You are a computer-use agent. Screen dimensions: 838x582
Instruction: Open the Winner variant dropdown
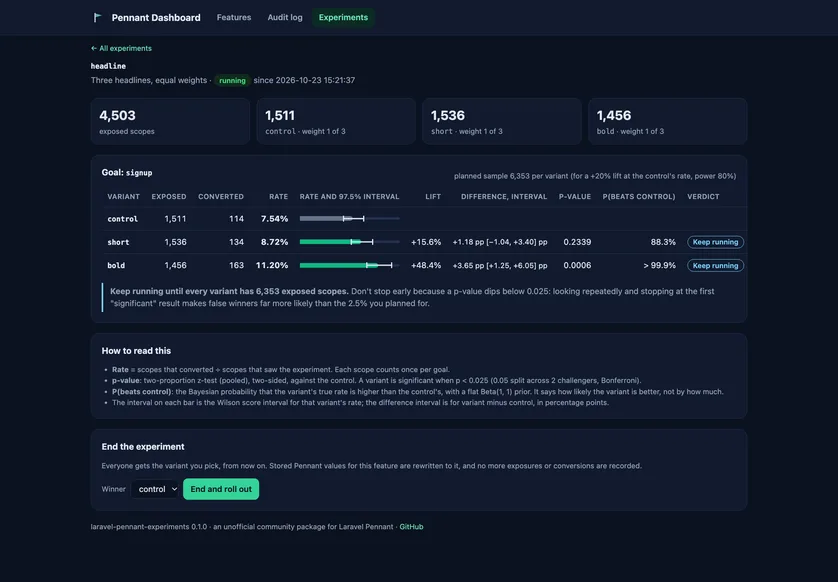click(155, 489)
